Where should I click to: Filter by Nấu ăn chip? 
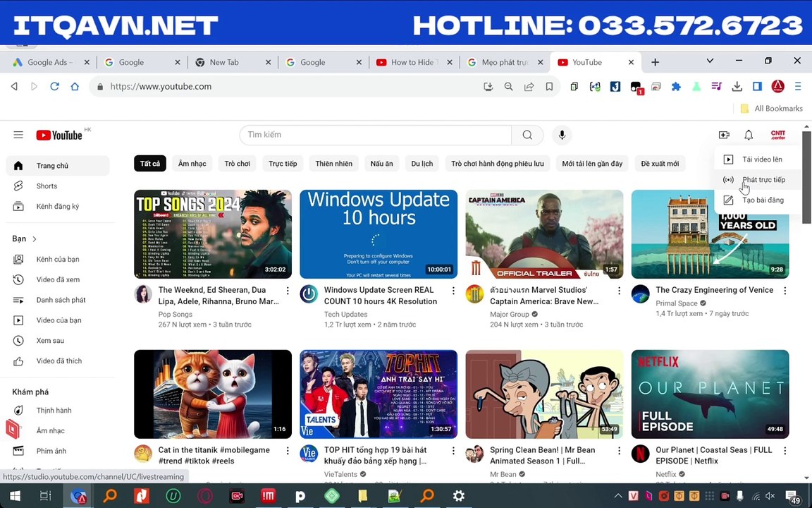(381, 164)
